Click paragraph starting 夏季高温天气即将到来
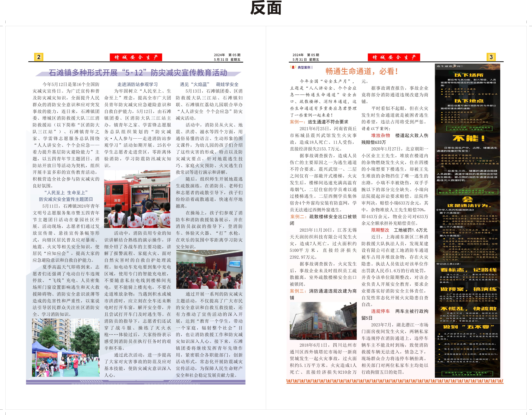532x415 pixels. tap(66, 291)
